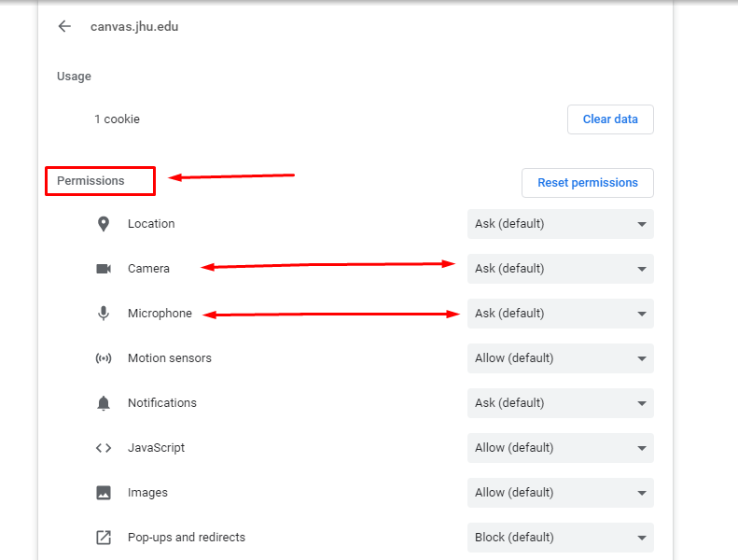Expand the Images permission dropdown
Image resolution: width=738 pixels, height=560 pixels.
(560, 492)
